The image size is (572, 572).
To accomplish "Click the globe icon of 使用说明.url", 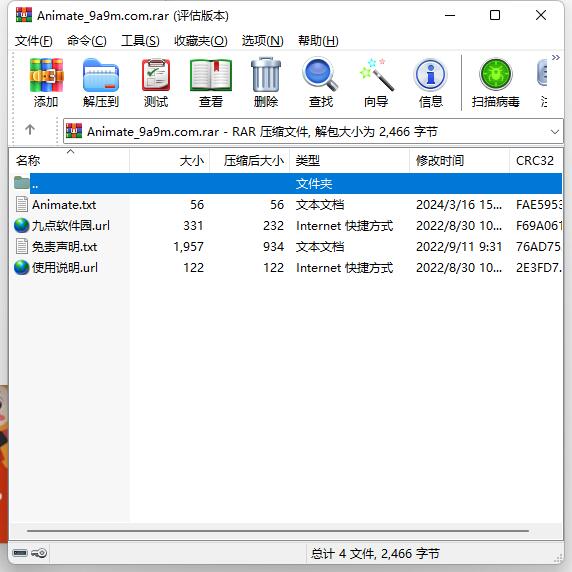I will pyautogui.click(x=22, y=267).
